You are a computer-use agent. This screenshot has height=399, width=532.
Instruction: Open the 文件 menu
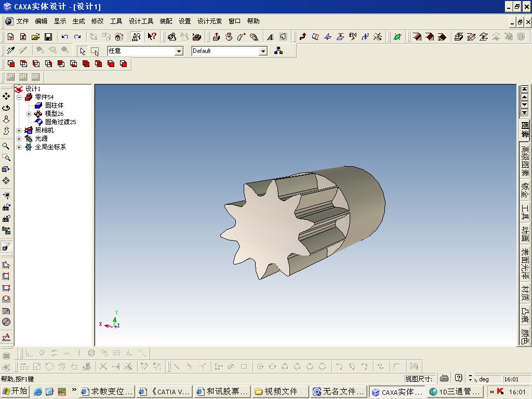pyautogui.click(x=23, y=21)
